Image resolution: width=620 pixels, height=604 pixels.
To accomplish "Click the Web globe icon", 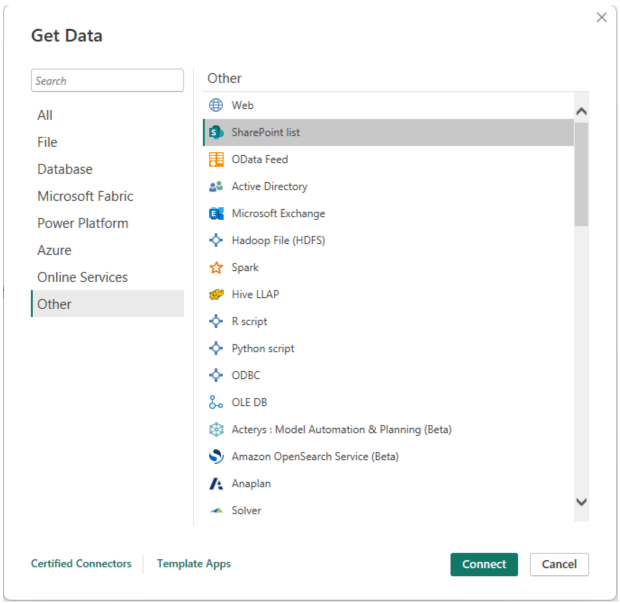I will [216, 105].
